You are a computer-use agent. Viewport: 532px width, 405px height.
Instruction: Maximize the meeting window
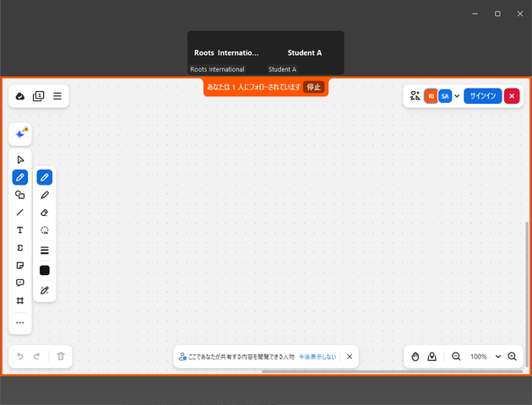(497, 13)
